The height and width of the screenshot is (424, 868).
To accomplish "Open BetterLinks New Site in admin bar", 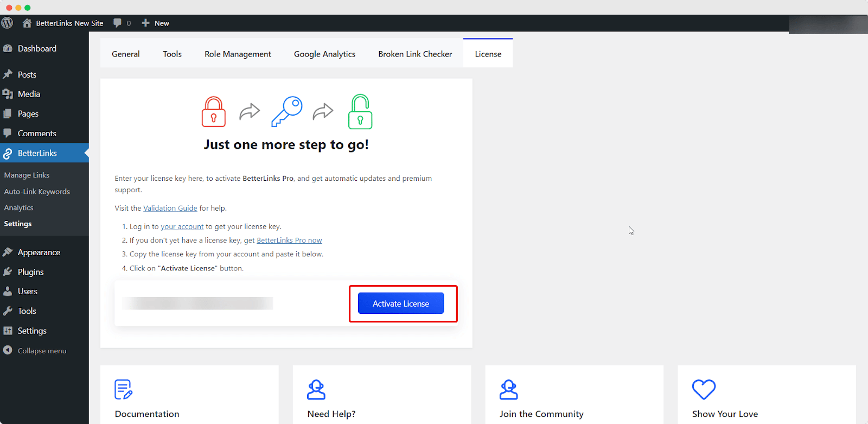I will click(x=69, y=23).
